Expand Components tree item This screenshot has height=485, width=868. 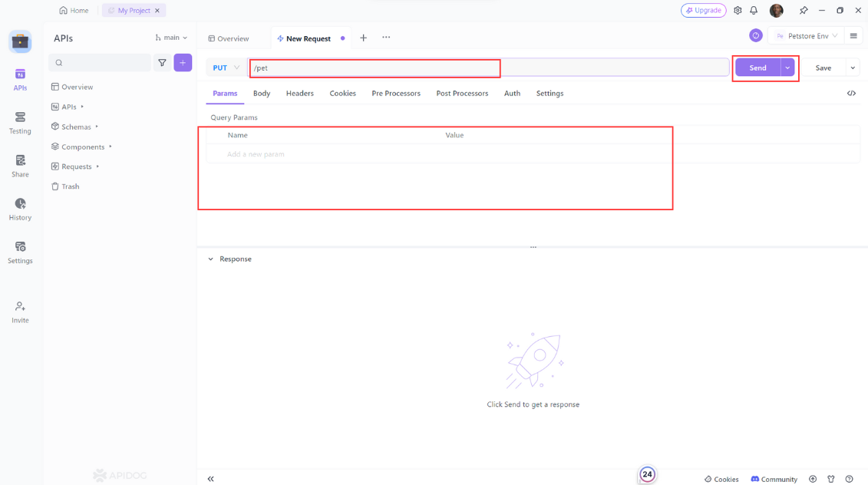coord(111,147)
